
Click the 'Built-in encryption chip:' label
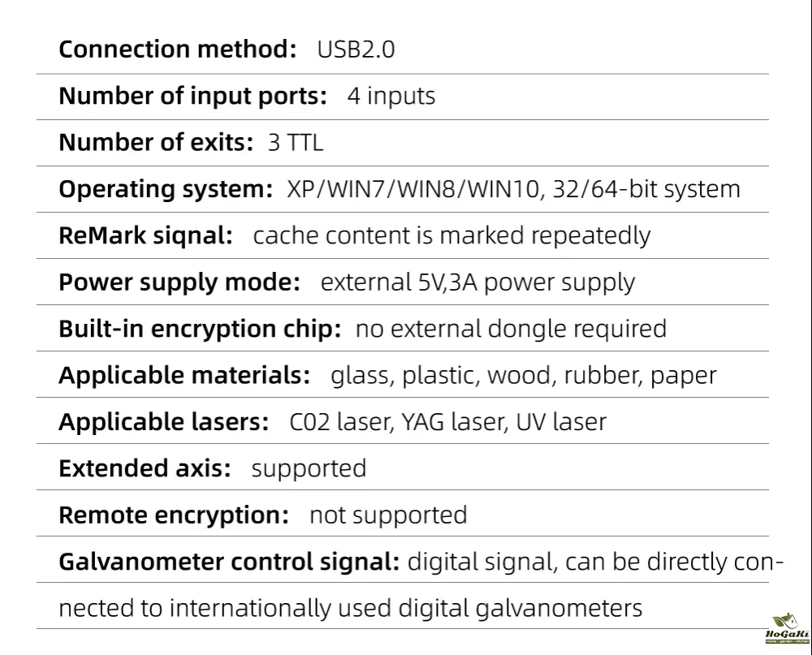coord(200,329)
